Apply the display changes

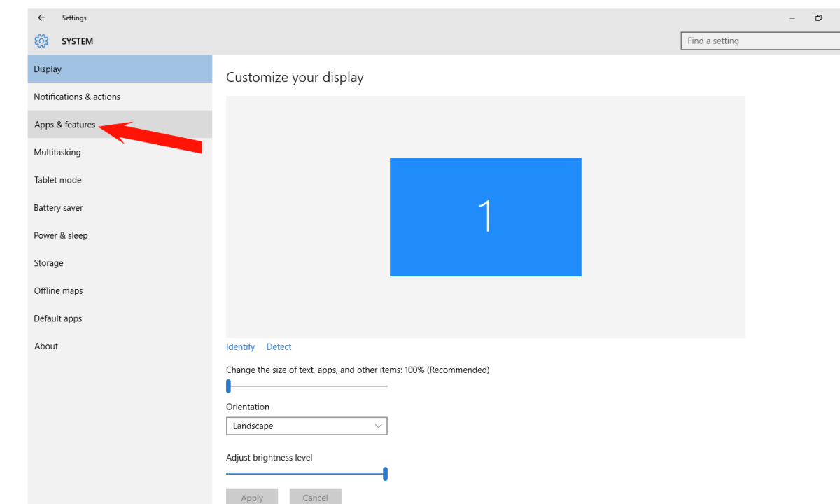pyautogui.click(x=252, y=497)
